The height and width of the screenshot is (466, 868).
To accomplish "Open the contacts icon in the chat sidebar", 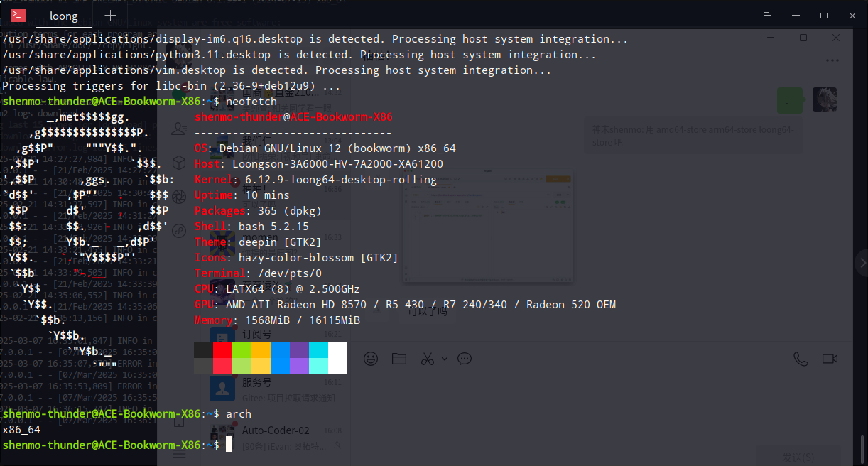I will (180, 129).
